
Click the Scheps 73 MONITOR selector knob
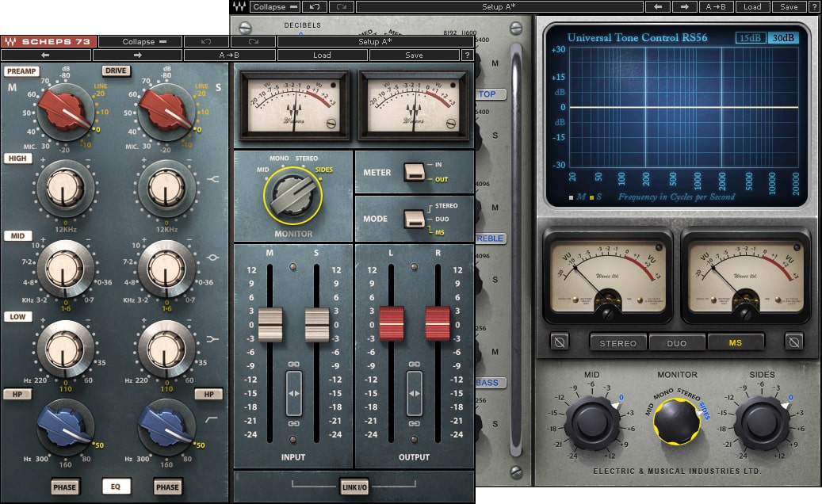pos(293,196)
